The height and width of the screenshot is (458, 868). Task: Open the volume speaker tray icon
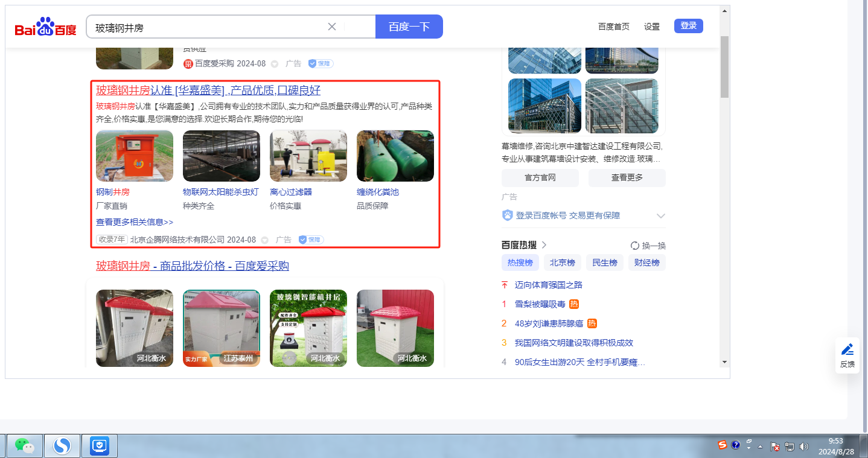[803, 447]
